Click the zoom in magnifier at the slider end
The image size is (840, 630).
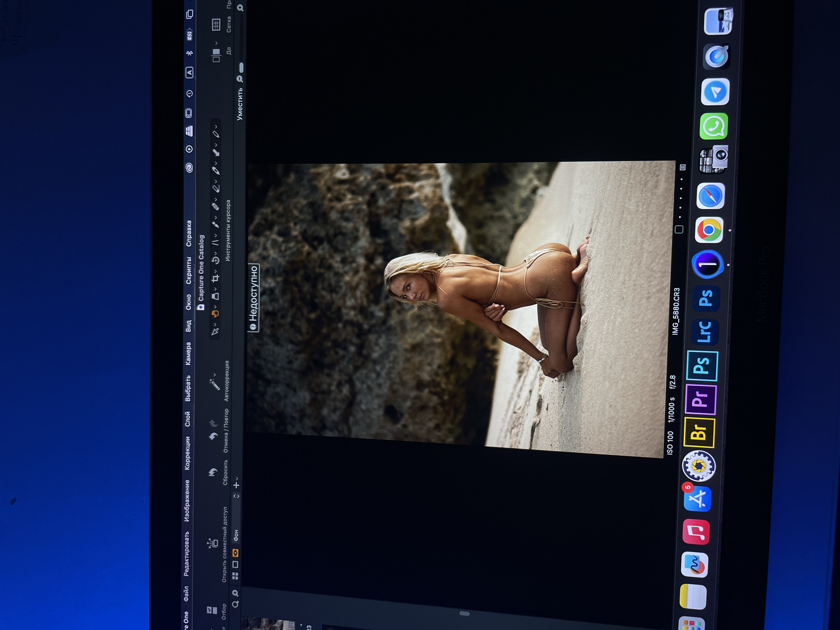(x=240, y=8)
